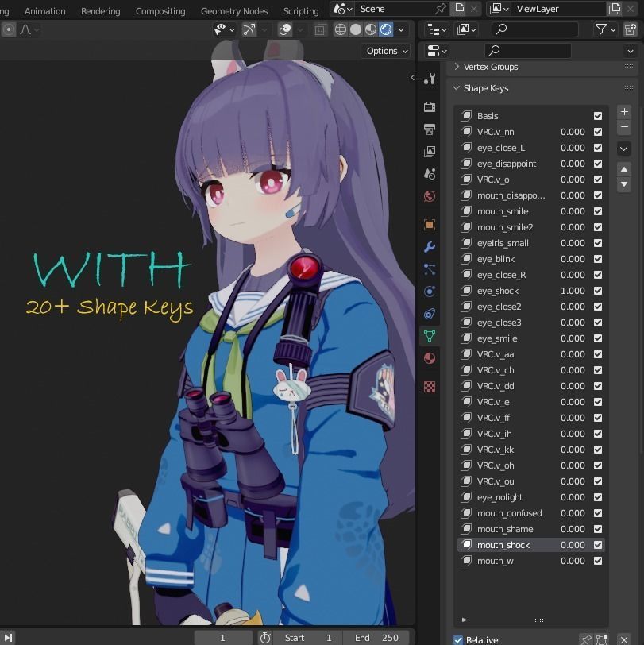Click the Options button in the viewport
This screenshot has width=644, height=645.
click(385, 50)
